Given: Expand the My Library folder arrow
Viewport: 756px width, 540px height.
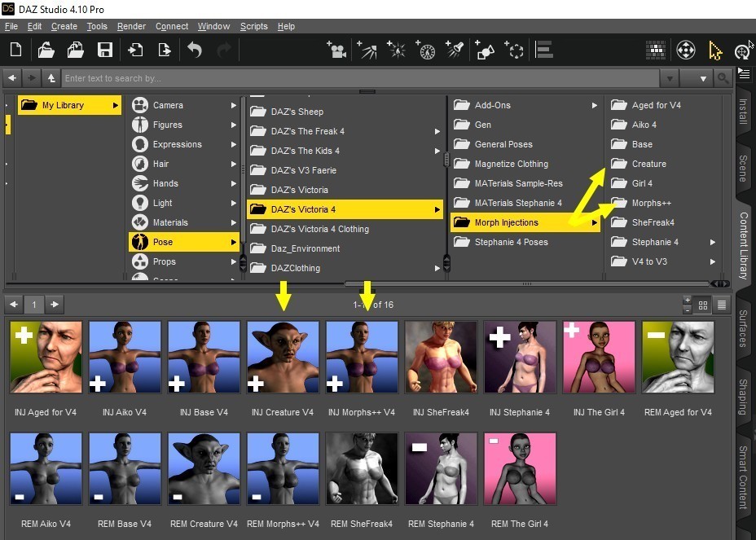Looking at the screenshot, I should pyautogui.click(x=115, y=106).
